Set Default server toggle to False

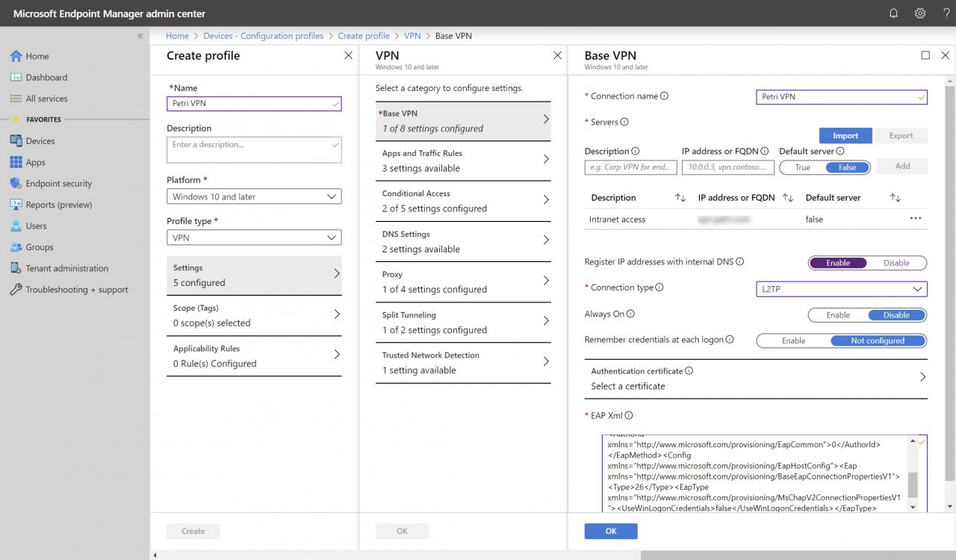[848, 167]
